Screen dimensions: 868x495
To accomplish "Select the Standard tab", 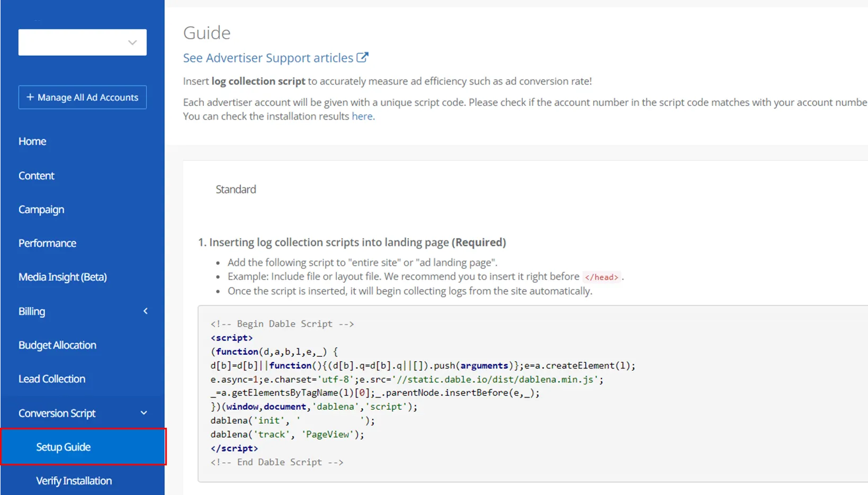I will click(236, 190).
